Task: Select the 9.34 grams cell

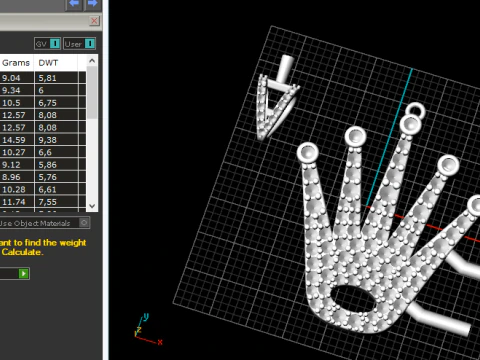Action: coord(17,90)
